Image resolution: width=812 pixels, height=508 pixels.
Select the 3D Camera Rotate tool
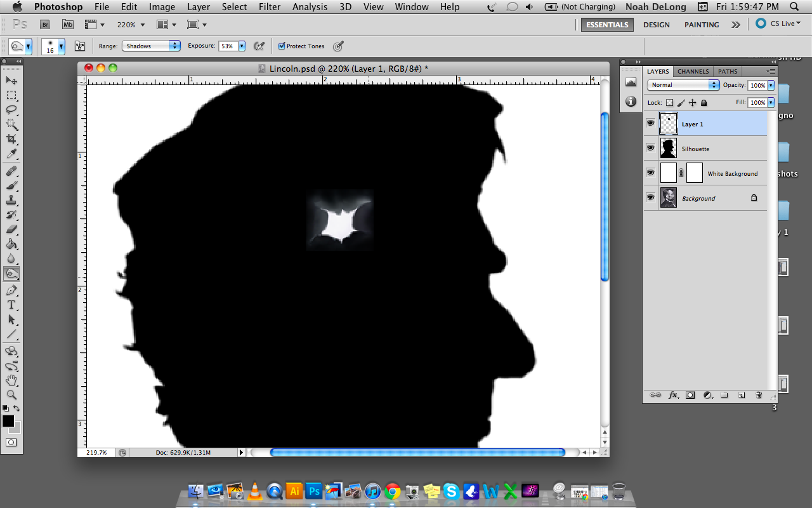(11, 366)
